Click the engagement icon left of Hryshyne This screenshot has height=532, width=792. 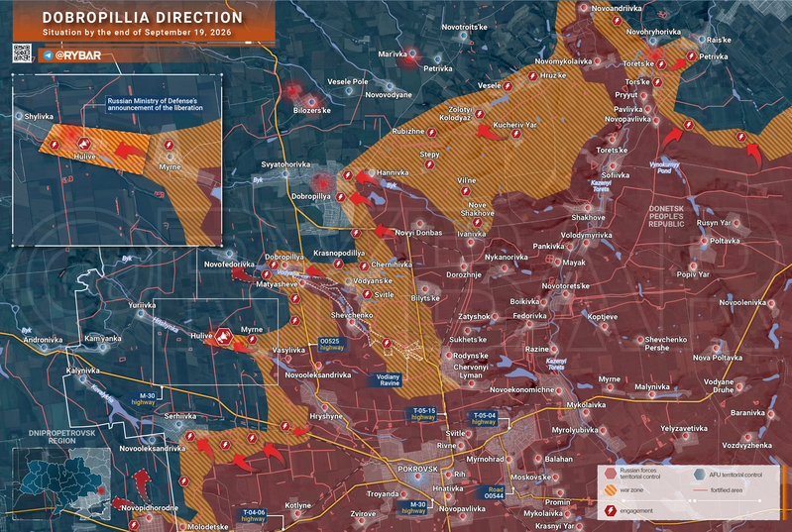[x=285, y=427]
